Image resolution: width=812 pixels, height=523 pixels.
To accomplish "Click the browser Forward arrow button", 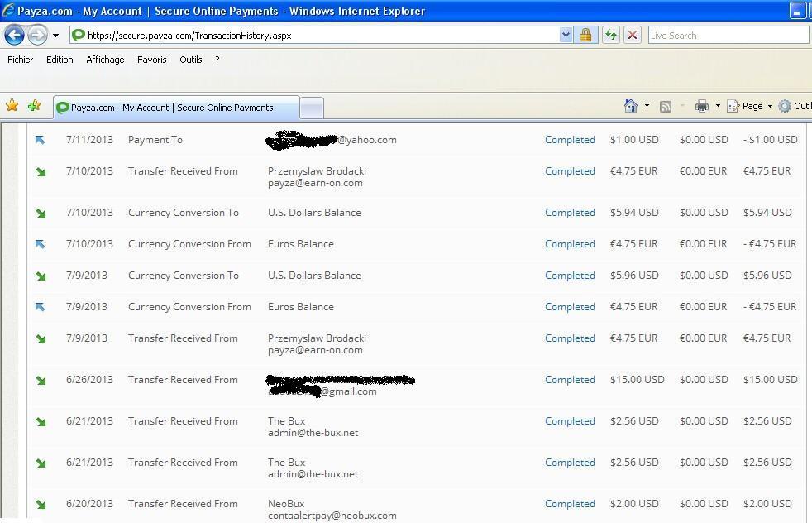I will point(37,36).
